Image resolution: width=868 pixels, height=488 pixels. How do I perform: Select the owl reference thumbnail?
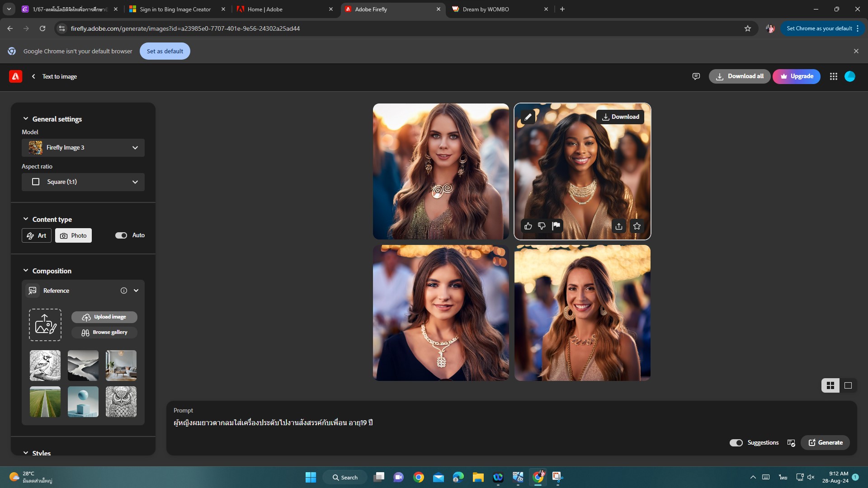click(121, 402)
